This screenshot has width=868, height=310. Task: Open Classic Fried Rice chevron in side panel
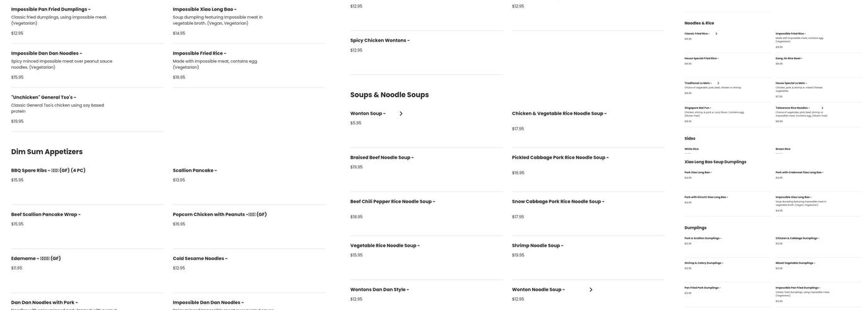716,33
